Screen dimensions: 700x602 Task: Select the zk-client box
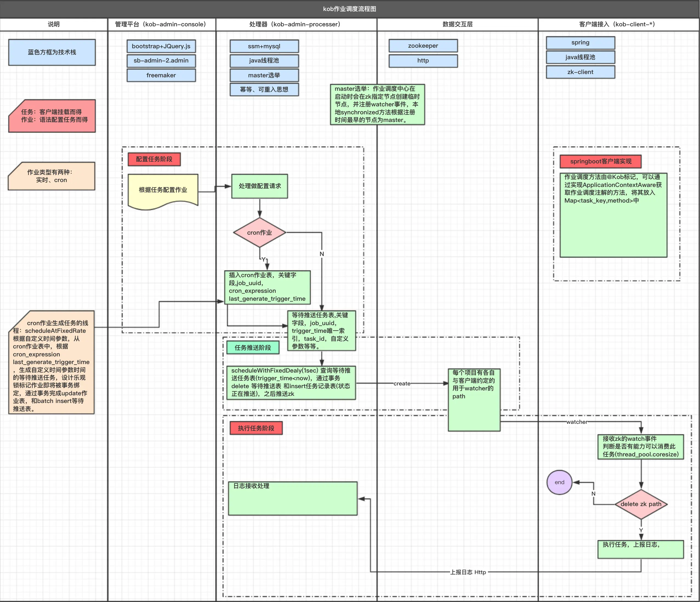coord(581,72)
